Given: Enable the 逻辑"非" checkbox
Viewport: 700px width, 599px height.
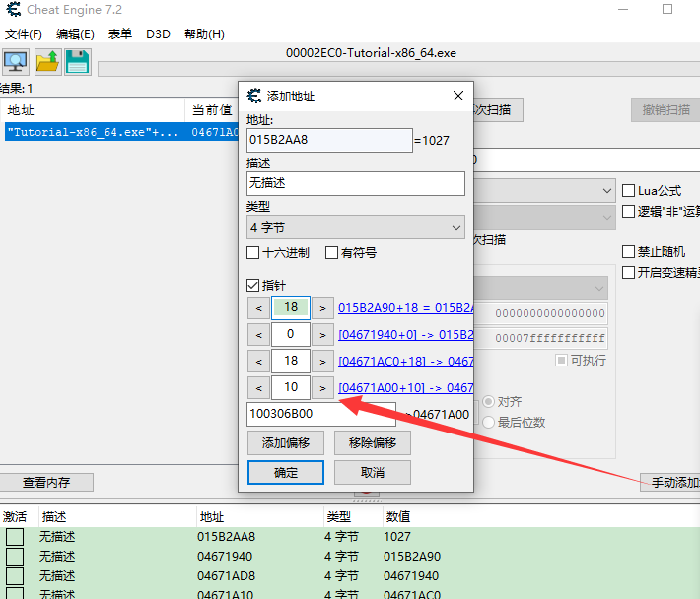Looking at the screenshot, I should pyautogui.click(x=629, y=211).
